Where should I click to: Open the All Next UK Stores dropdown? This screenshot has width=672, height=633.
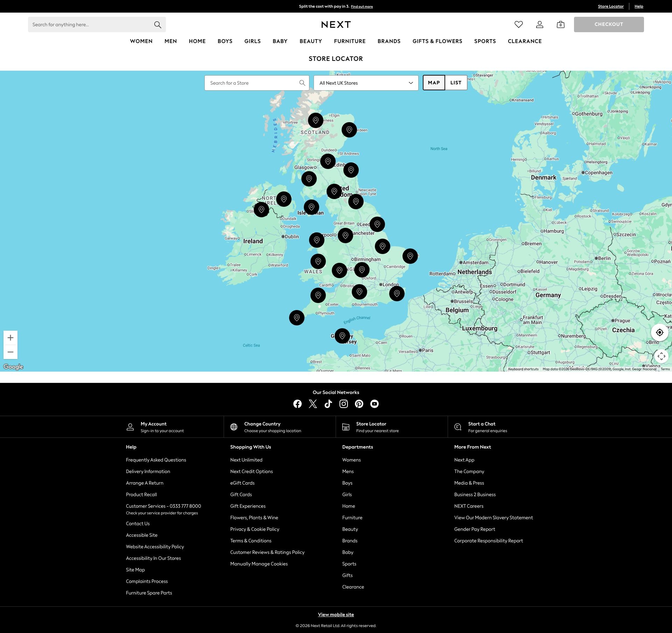[x=365, y=83]
